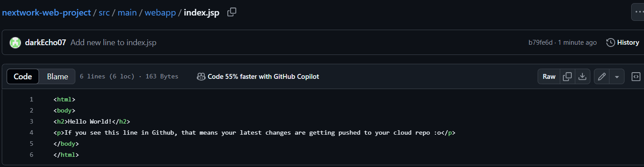Image resolution: width=644 pixels, height=167 pixels.
Task: Expand edit options dropdown arrow
Action: point(617,77)
